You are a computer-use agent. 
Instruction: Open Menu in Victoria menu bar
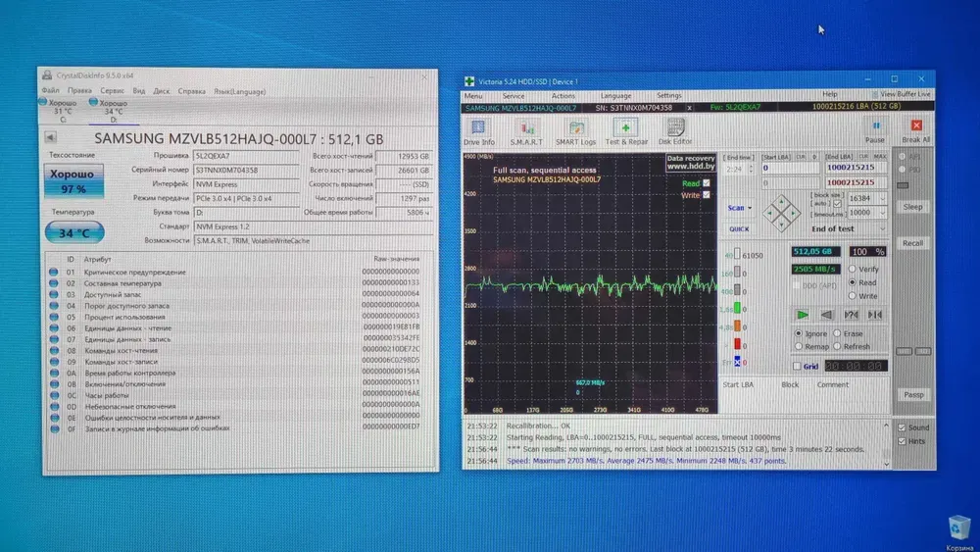click(x=473, y=96)
